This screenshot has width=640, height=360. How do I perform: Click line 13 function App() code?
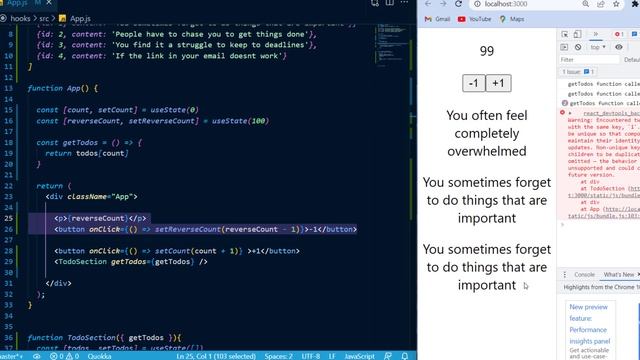62,88
